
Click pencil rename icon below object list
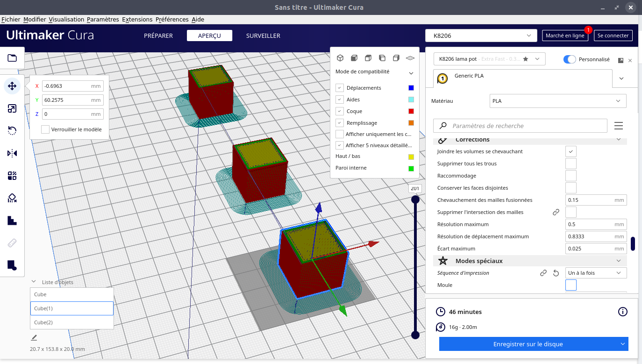(x=34, y=337)
